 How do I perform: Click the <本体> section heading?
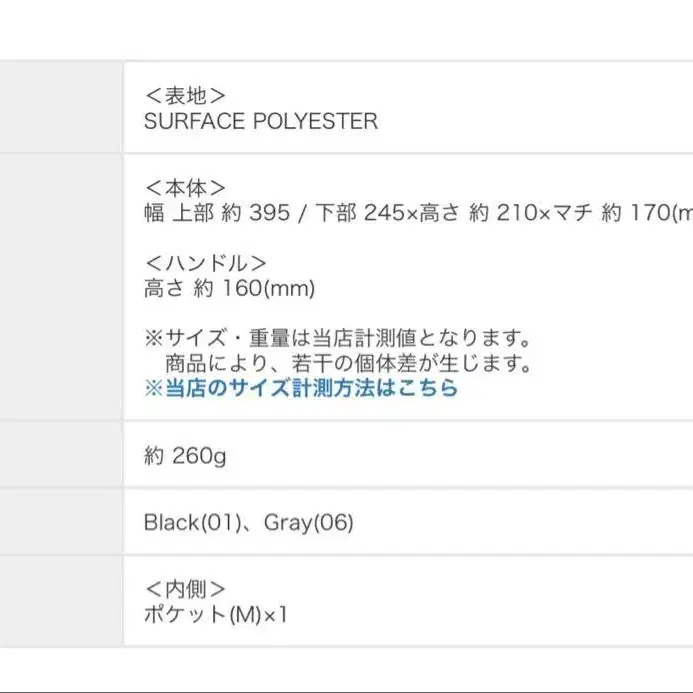(185, 188)
